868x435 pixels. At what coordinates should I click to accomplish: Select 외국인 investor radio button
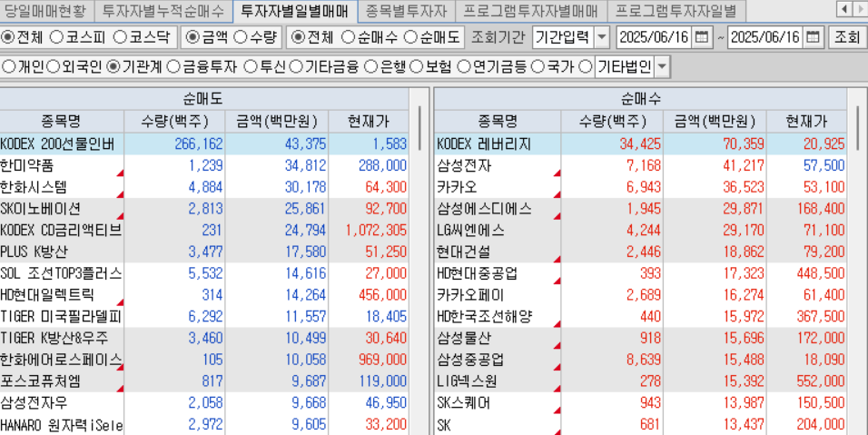point(54,67)
